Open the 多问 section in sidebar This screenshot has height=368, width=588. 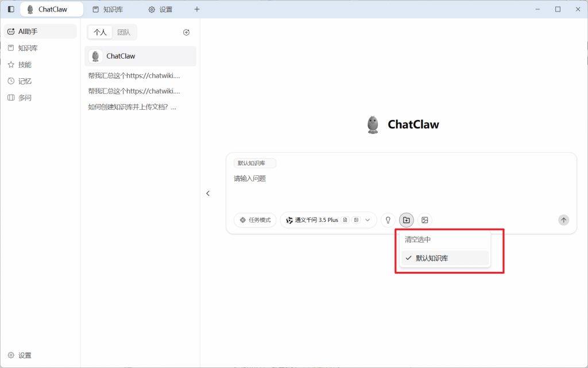click(x=24, y=97)
